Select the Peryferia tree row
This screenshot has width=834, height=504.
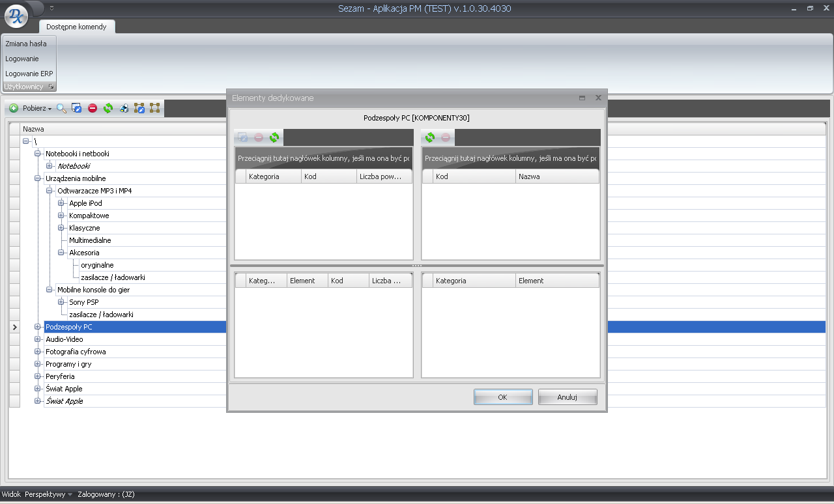(60, 376)
